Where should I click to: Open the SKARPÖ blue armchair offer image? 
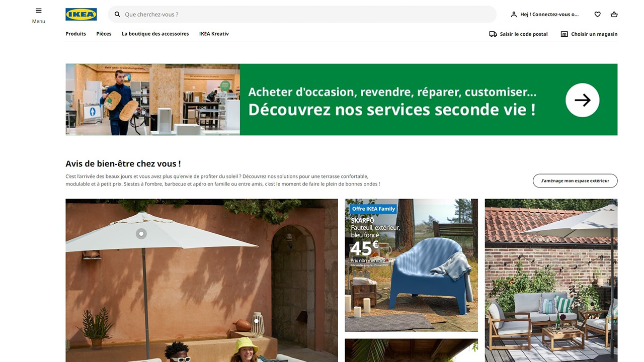click(x=412, y=265)
